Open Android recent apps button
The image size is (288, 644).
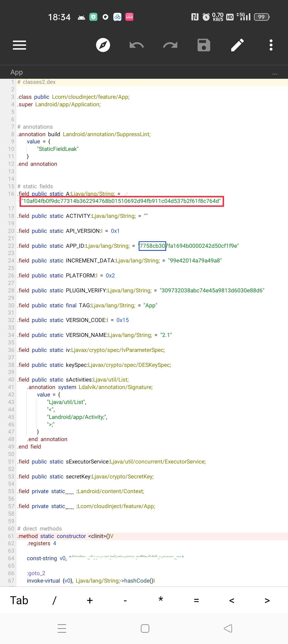tap(62, 629)
